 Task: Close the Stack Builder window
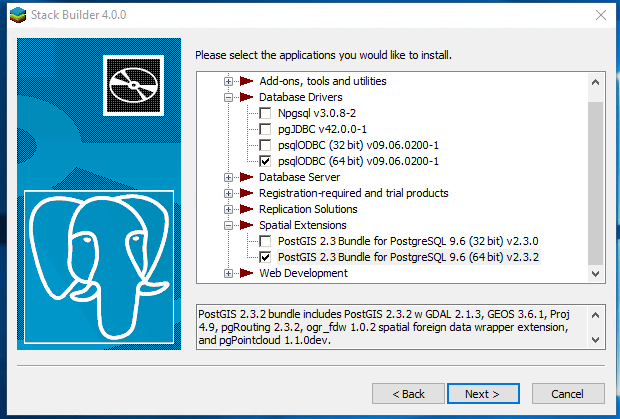point(601,15)
